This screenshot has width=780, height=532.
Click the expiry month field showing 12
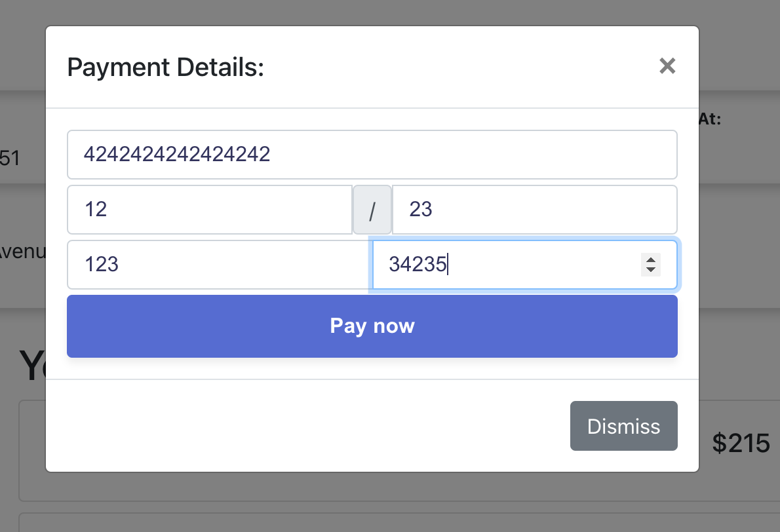pyautogui.click(x=210, y=210)
